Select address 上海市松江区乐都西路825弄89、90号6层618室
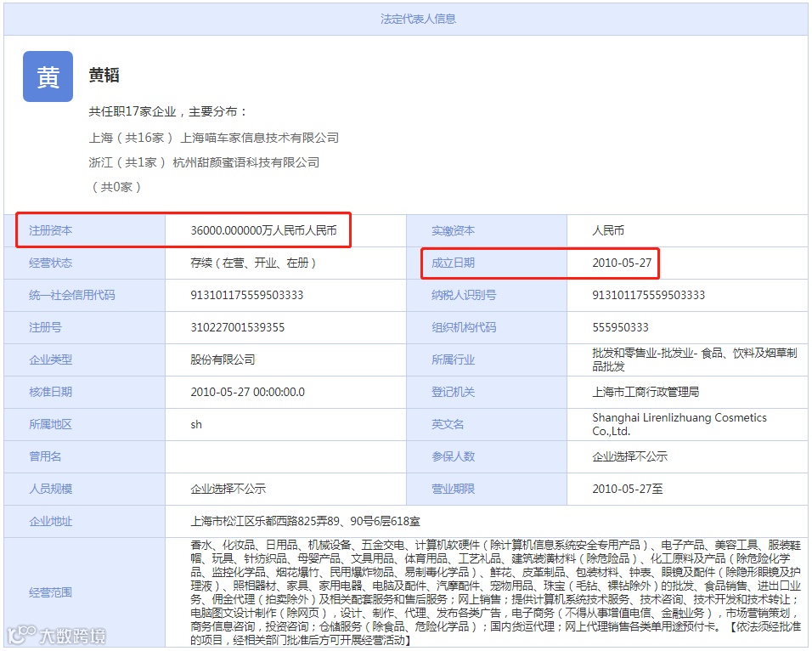812x651 pixels. pos(306,521)
